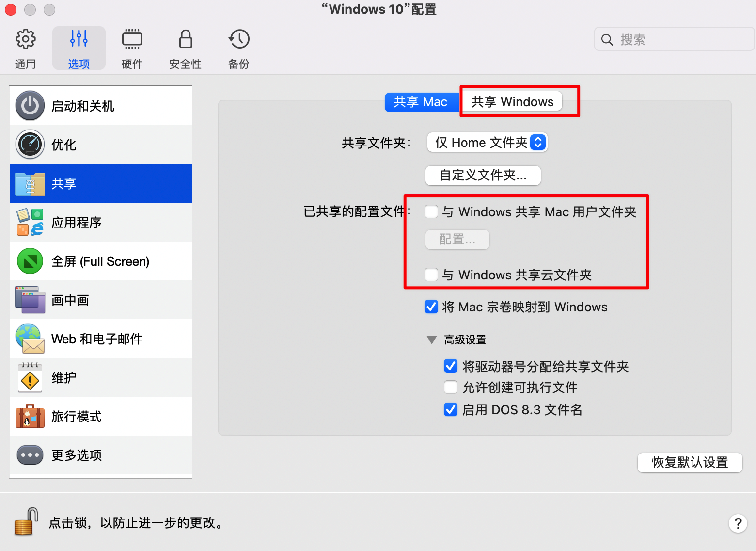Screen dimensions: 756x551
Task: Click the gold lock icon to prevent changes
Action: [x=26, y=522]
